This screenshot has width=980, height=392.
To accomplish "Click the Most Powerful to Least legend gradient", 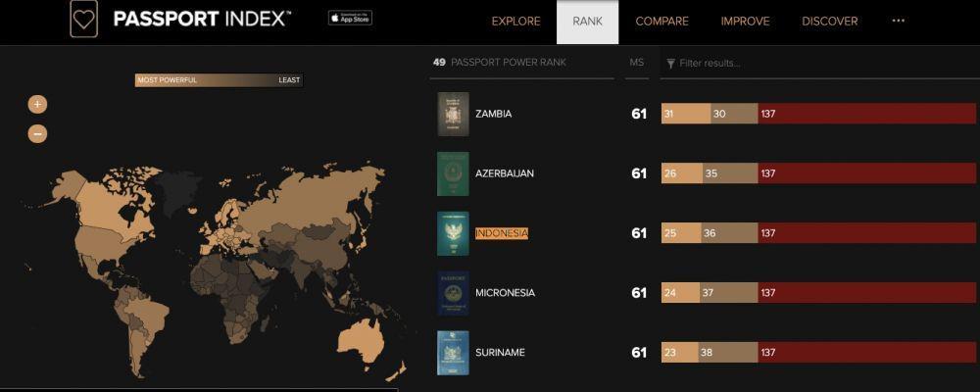I will coord(220,80).
